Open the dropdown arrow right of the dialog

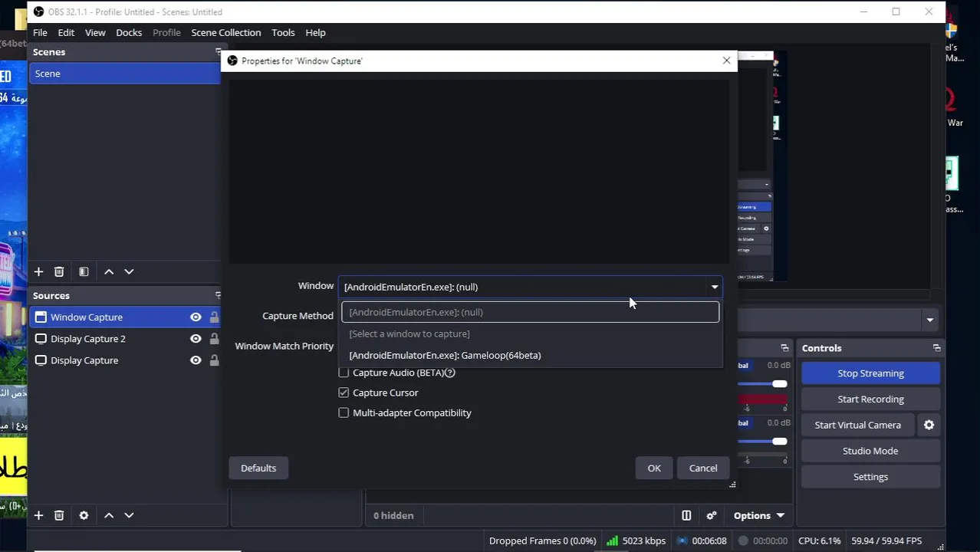tap(929, 320)
